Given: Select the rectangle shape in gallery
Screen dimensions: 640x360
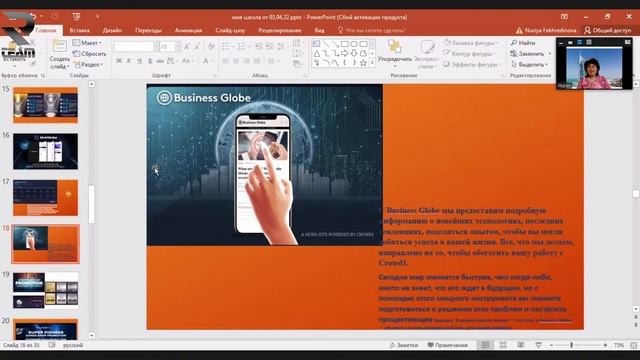Looking at the screenshot, I should [344, 44].
